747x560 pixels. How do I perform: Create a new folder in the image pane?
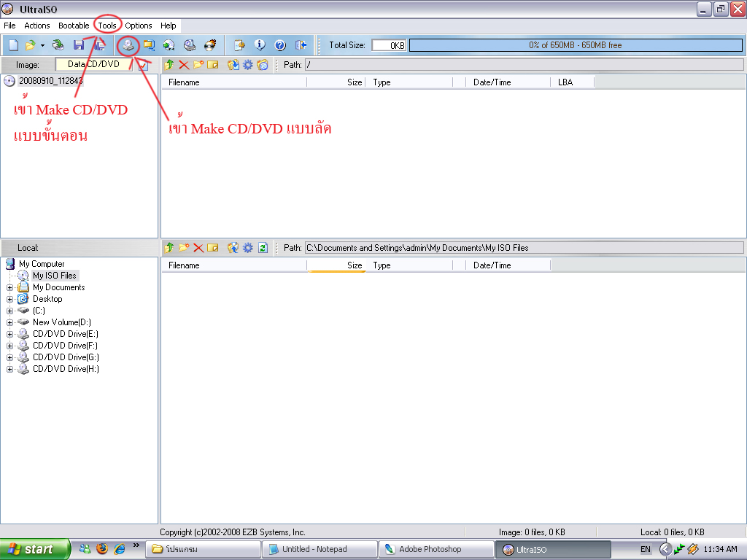[198, 65]
